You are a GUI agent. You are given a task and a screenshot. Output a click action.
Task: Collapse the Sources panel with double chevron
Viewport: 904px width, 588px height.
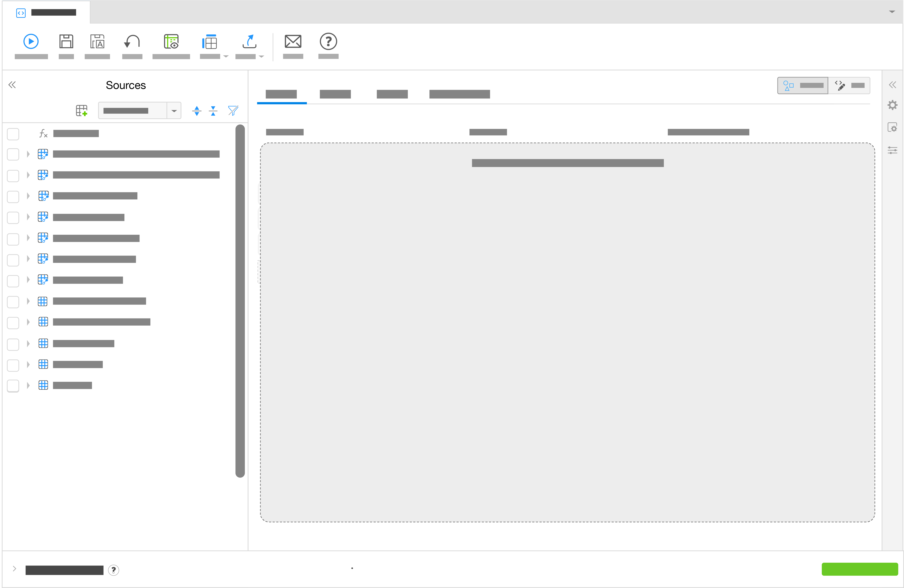coord(12,85)
